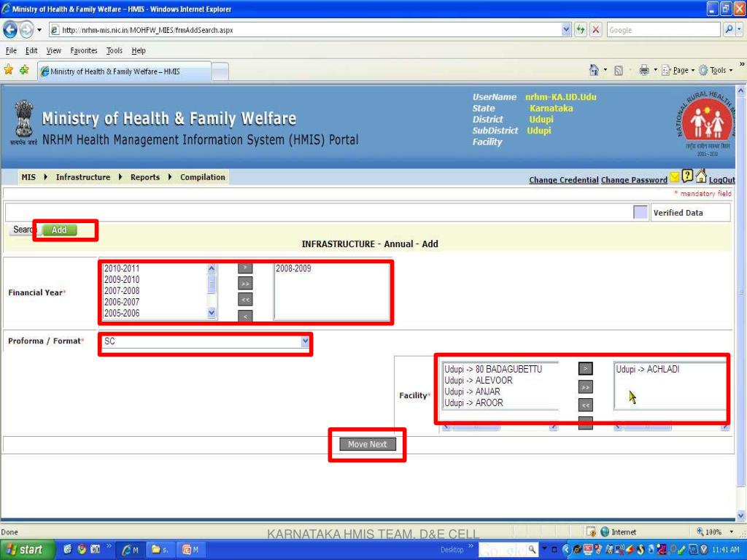The height and width of the screenshot is (560, 747).
Task: Open a new browser tab
Action: coord(220,71)
